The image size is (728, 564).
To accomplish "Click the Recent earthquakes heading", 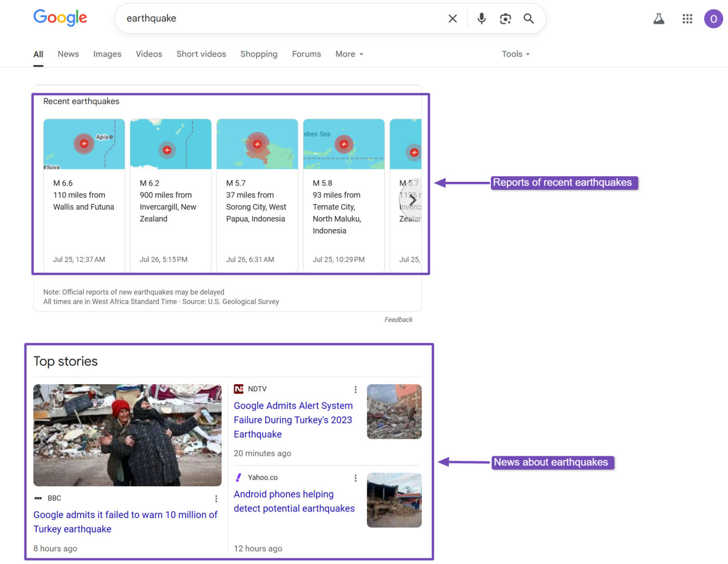I will pos(81,101).
